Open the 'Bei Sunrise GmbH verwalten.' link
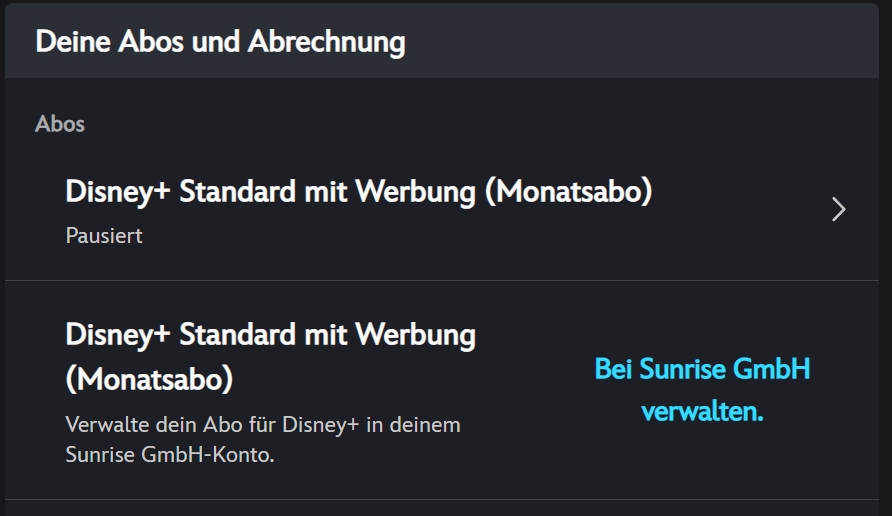Screen dimensions: 892x516 click(x=702, y=390)
